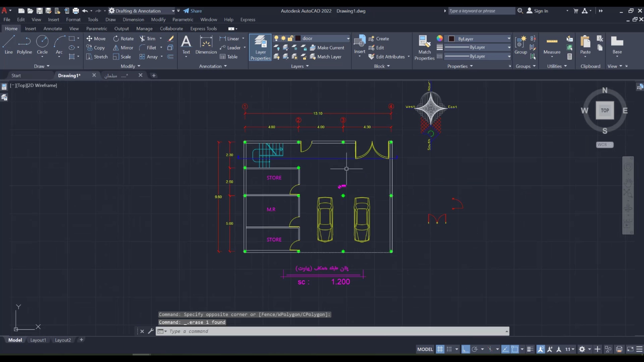This screenshot has width=644, height=362.
Task: Click the block Insert icon
Action: [360, 45]
